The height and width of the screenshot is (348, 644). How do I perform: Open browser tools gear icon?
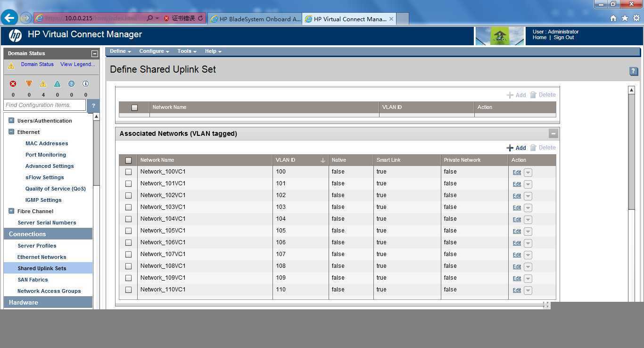[636, 18]
